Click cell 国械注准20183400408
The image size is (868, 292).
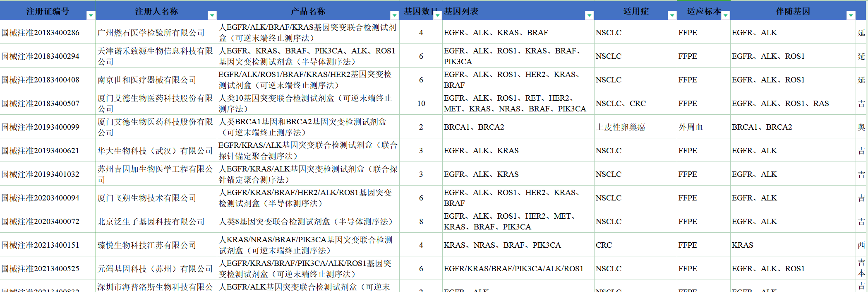48,80
